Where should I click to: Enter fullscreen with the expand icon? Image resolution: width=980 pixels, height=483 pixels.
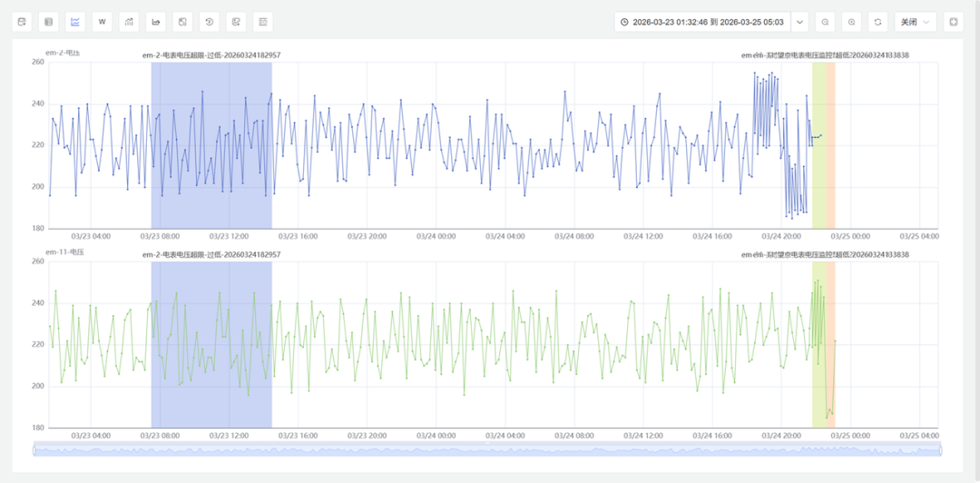(x=953, y=22)
